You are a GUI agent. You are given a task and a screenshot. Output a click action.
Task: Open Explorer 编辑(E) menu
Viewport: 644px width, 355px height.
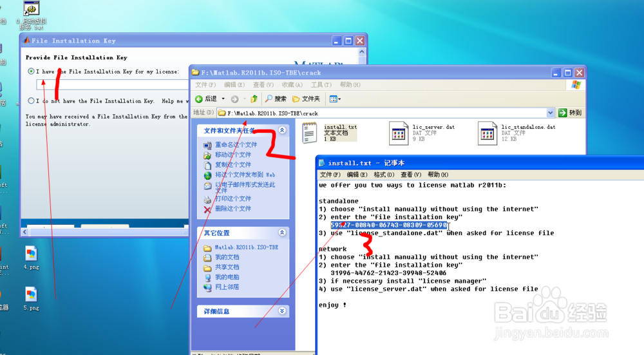pyautogui.click(x=234, y=84)
